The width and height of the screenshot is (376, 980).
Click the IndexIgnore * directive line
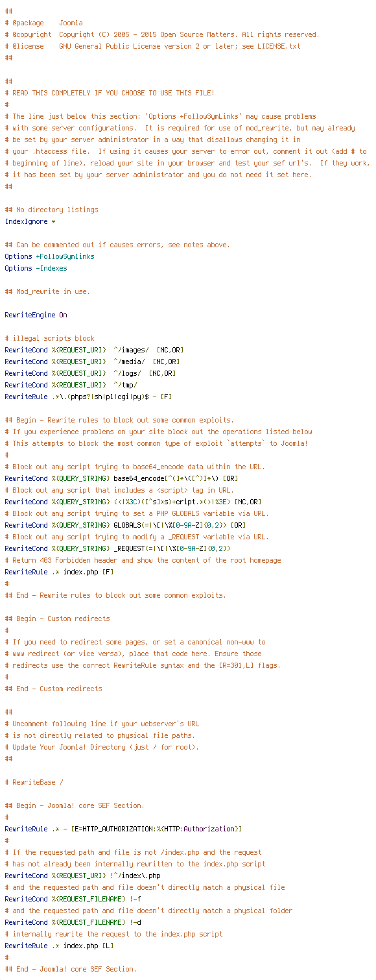[30, 221]
